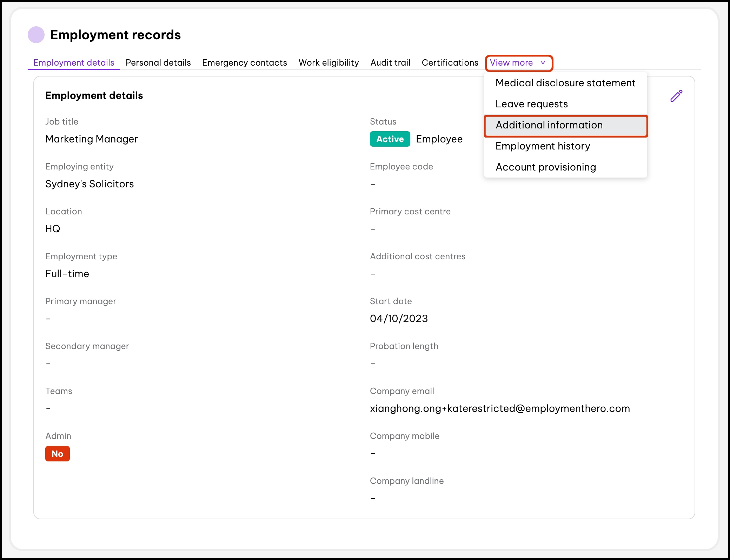The width and height of the screenshot is (730, 560).
Task: Click the green Active status badge
Action: tap(390, 139)
